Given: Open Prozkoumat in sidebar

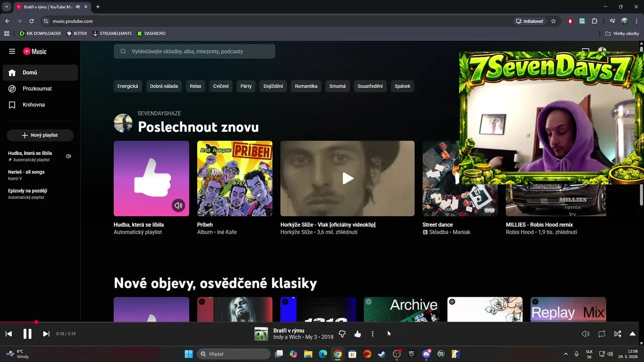Looking at the screenshot, I should [40, 88].
